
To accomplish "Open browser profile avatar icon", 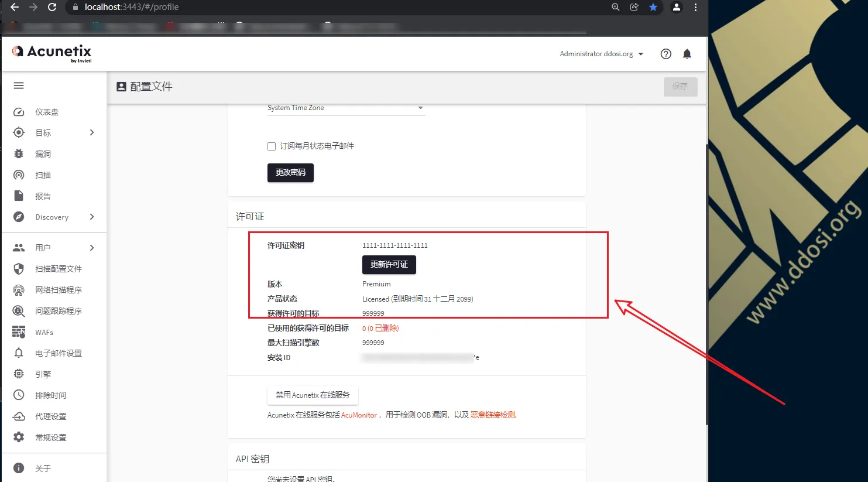I will pyautogui.click(x=676, y=7).
